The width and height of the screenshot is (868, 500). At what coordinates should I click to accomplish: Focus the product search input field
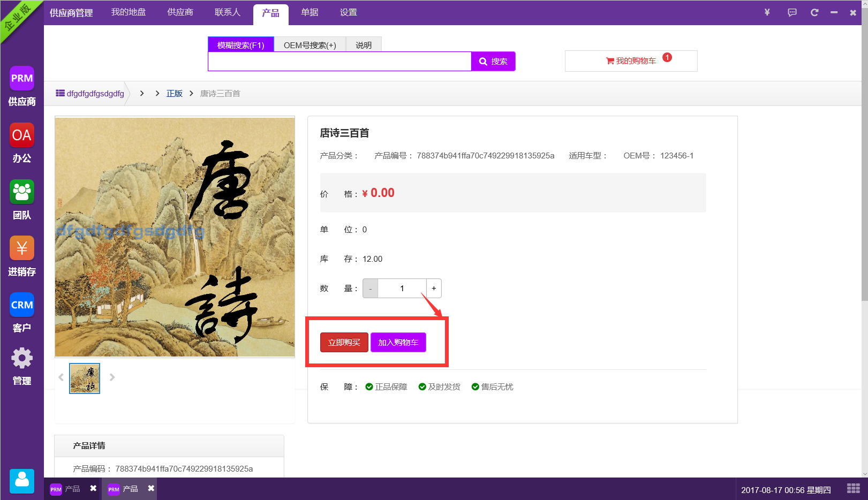(339, 62)
